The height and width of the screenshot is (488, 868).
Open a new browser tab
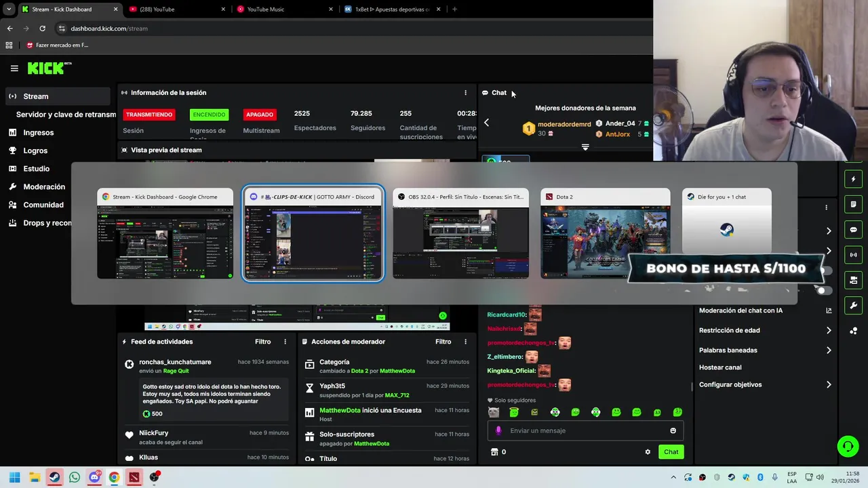pos(454,9)
